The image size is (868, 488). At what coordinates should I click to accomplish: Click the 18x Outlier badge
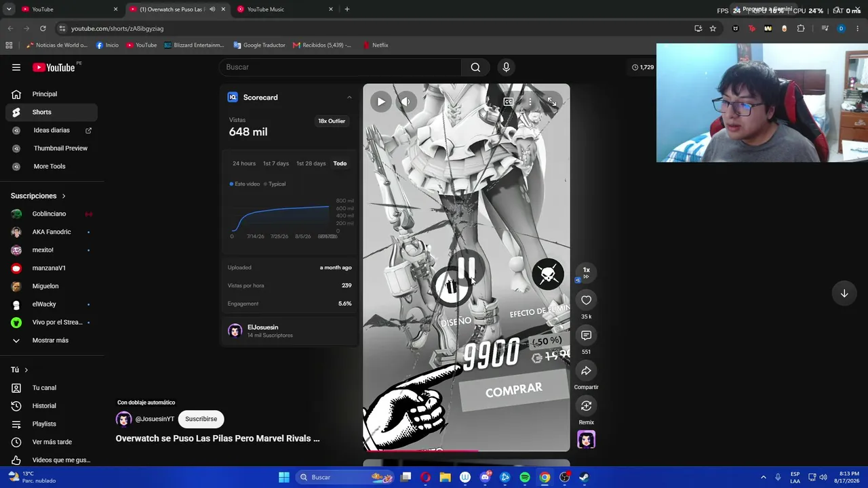pyautogui.click(x=332, y=121)
